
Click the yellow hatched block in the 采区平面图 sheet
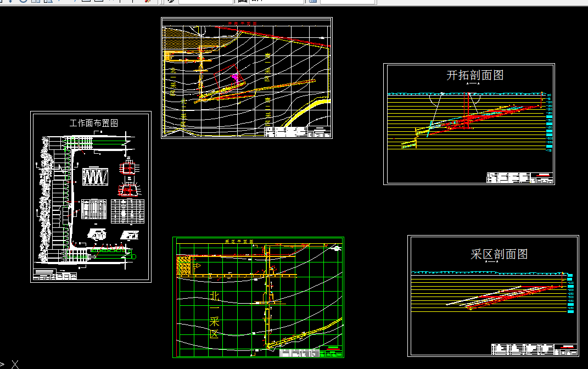click(x=183, y=266)
